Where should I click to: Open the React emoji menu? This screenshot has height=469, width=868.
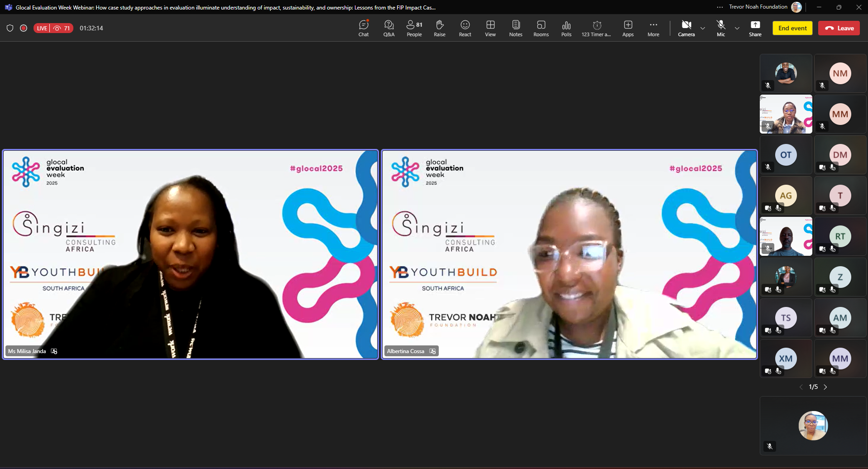point(465,28)
